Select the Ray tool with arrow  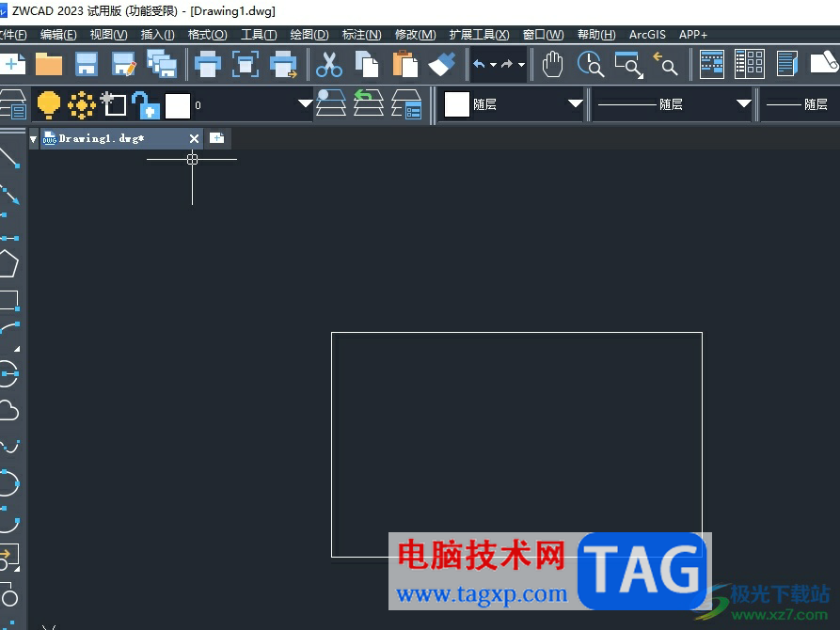click(9, 195)
